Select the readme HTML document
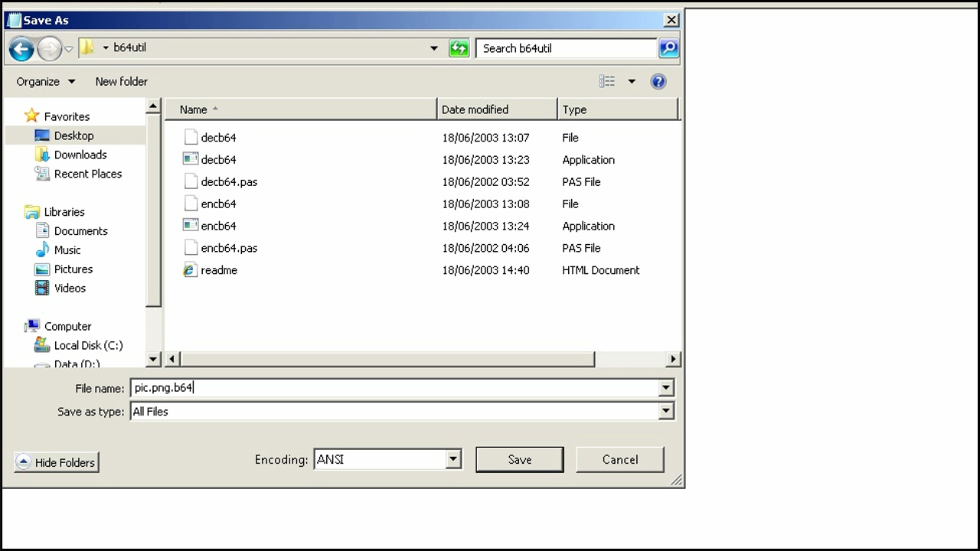 (x=219, y=270)
